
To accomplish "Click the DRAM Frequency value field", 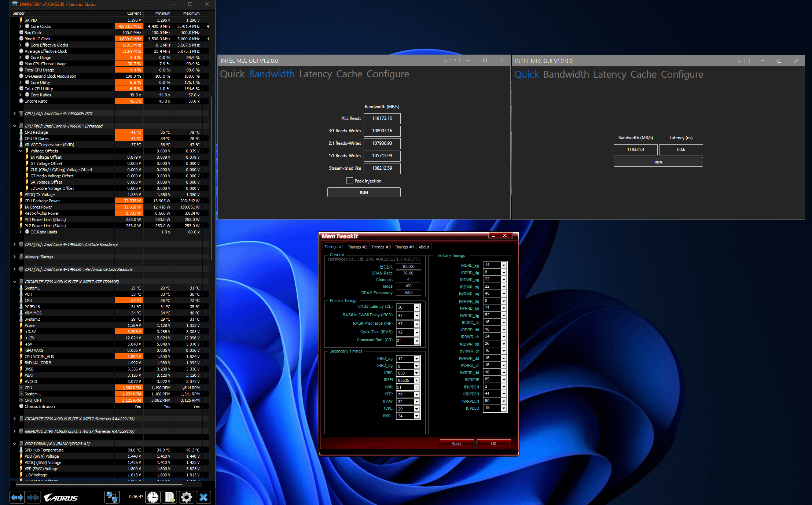I will pyautogui.click(x=408, y=293).
